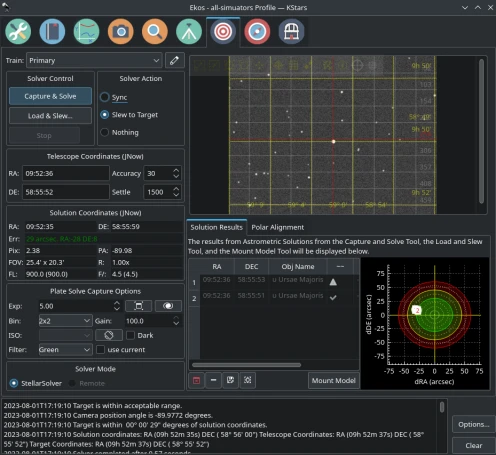
Task: Edit optical train with pencil icon
Action: click(174, 60)
